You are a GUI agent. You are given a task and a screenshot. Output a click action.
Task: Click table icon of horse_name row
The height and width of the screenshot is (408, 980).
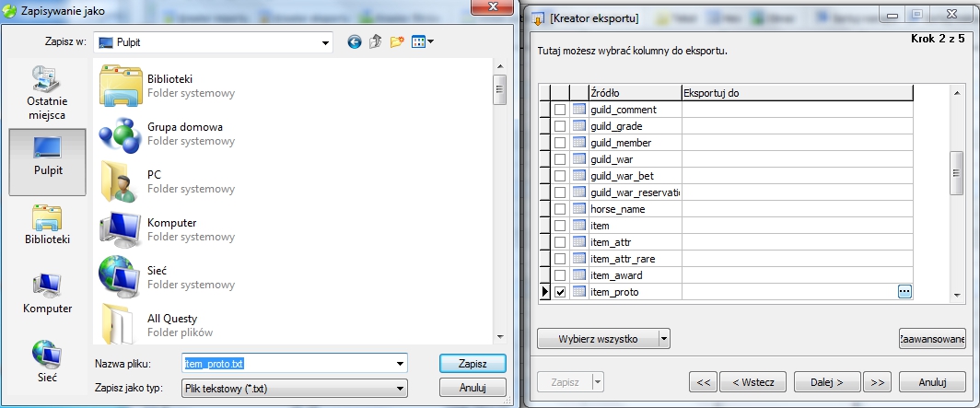pos(578,209)
